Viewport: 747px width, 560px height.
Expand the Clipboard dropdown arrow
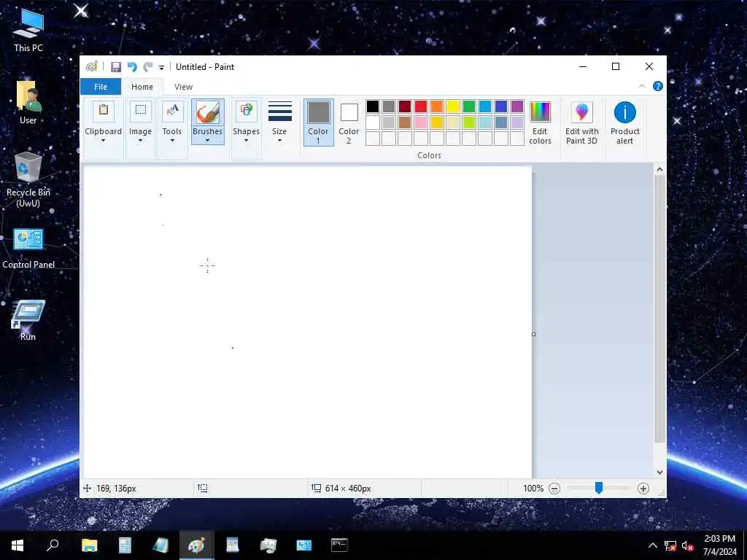(x=103, y=141)
